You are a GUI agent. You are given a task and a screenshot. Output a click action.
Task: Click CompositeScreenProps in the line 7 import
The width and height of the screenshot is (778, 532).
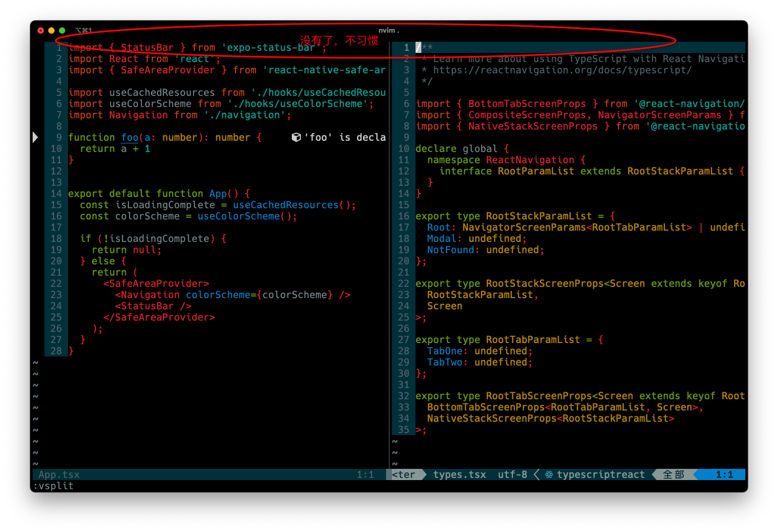tap(527, 115)
